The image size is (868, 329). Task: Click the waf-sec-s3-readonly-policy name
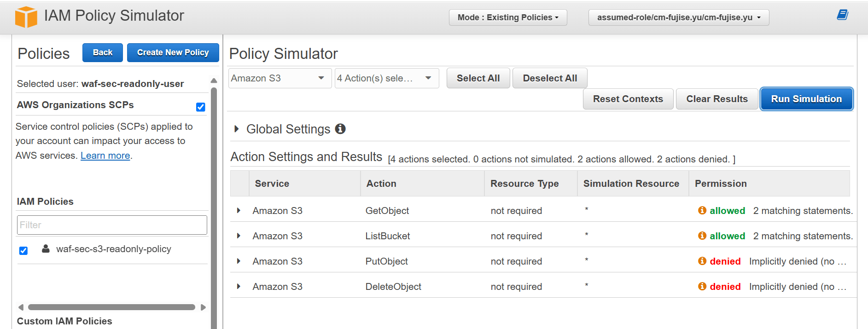(114, 249)
